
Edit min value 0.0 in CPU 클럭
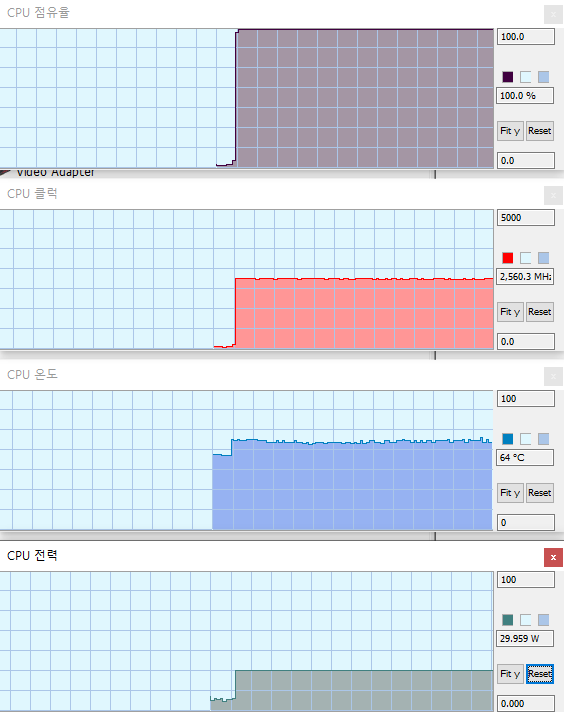pos(525,341)
